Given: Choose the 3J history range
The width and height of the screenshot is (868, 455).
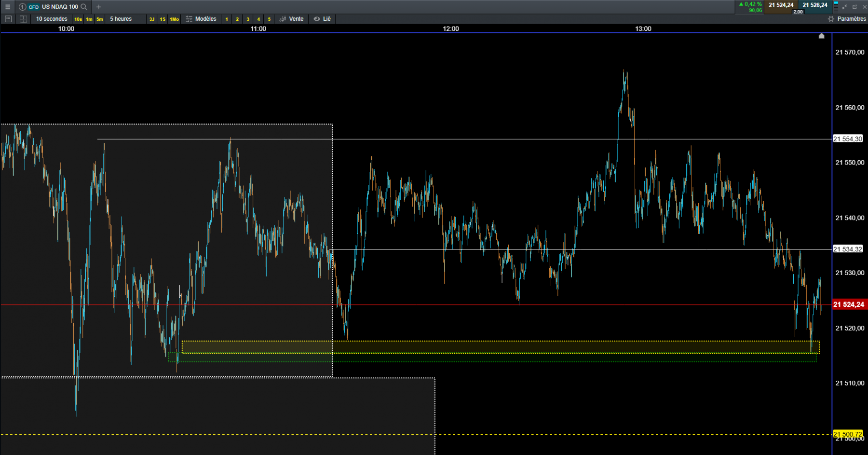Looking at the screenshot, I should [x=152, y=19].
